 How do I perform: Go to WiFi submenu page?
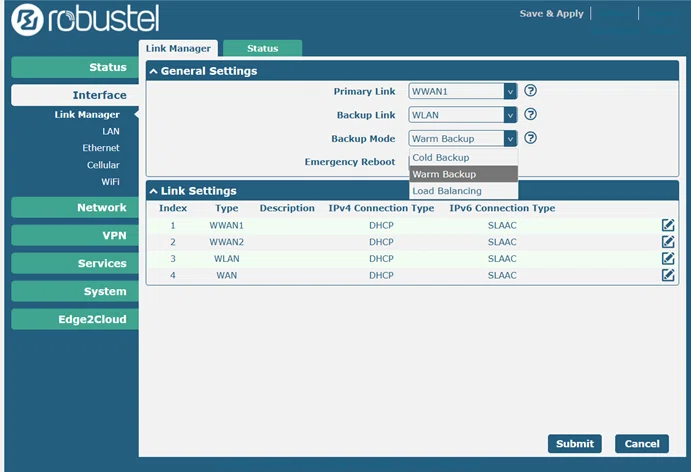pos(110,182)
